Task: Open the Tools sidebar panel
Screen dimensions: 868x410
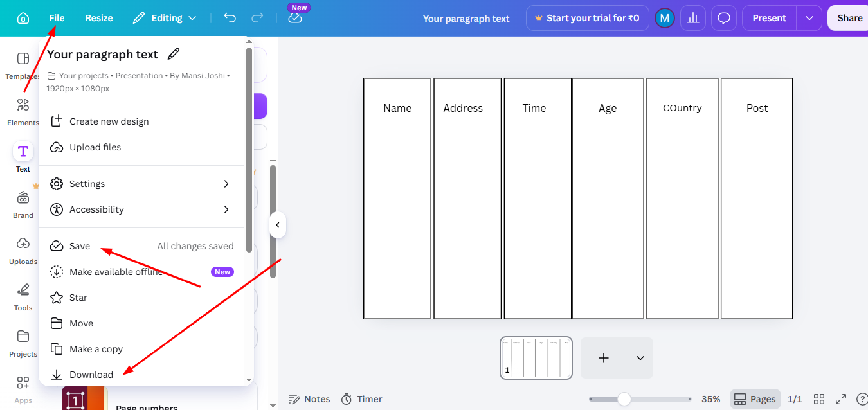Action: pos(23,297)
